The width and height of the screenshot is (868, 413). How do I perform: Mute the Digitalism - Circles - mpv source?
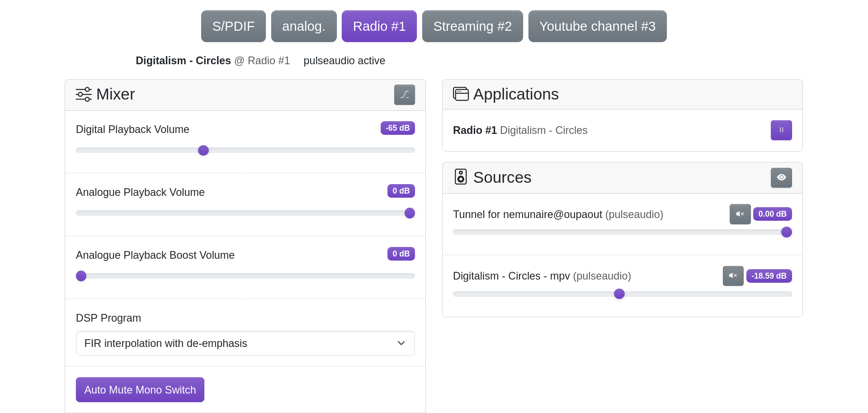pos(733,276)
